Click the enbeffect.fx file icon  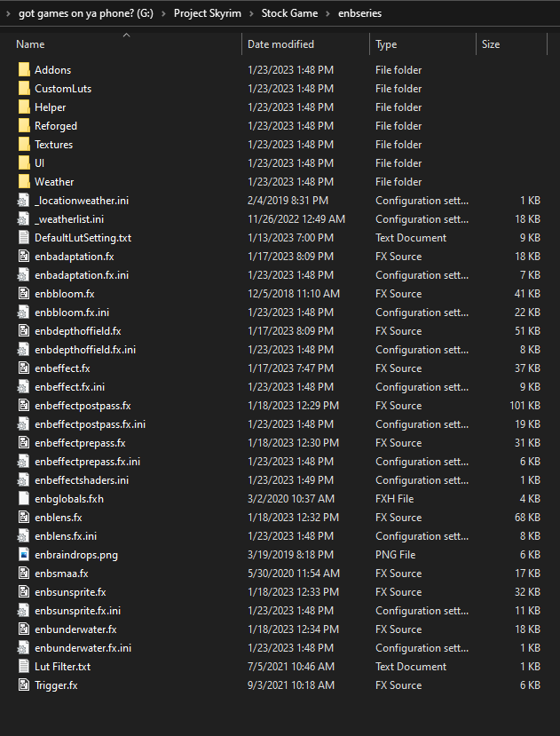(x=23, y=368)
